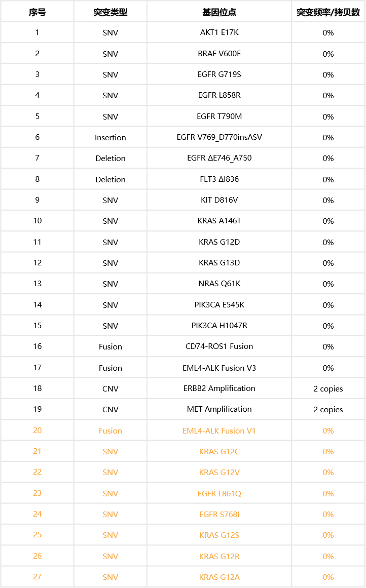Click the EGFR V769_D770insASV cell
Image resolution: width=366 pixels, height=588 pixels.
click(219, 137)
